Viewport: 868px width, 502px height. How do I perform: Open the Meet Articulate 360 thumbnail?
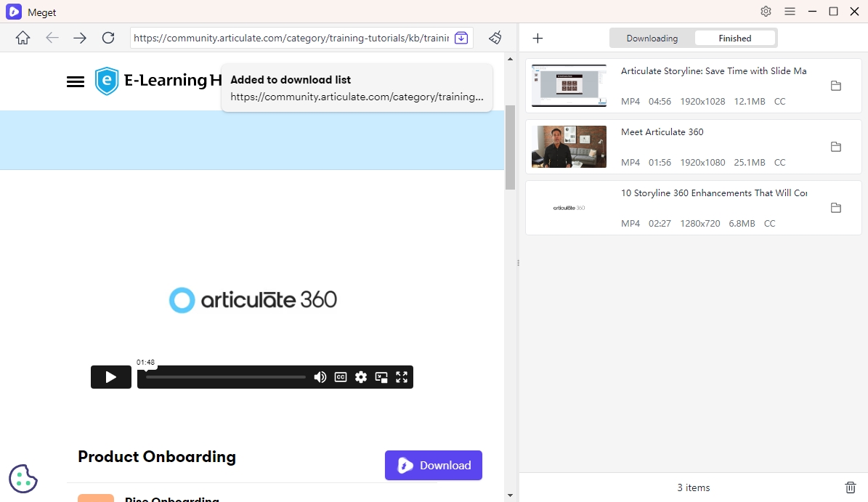pyautogui.click(x=569, y=147)
